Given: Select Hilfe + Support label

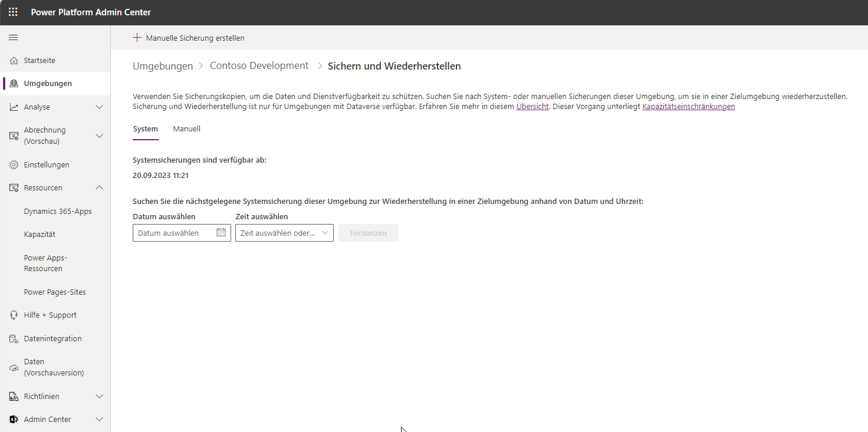Looking at the screenshot, I should click(50, 315).
